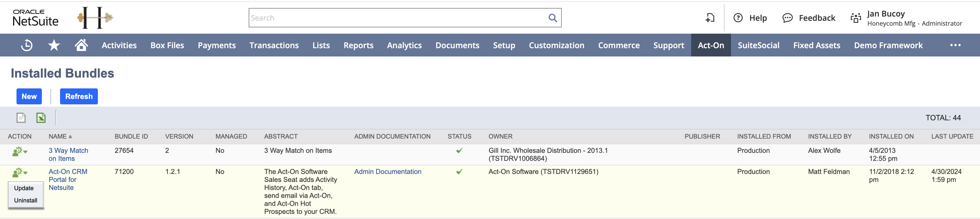Sort by OWNER column header
This screenshot has height=219, width=980.
500,137
